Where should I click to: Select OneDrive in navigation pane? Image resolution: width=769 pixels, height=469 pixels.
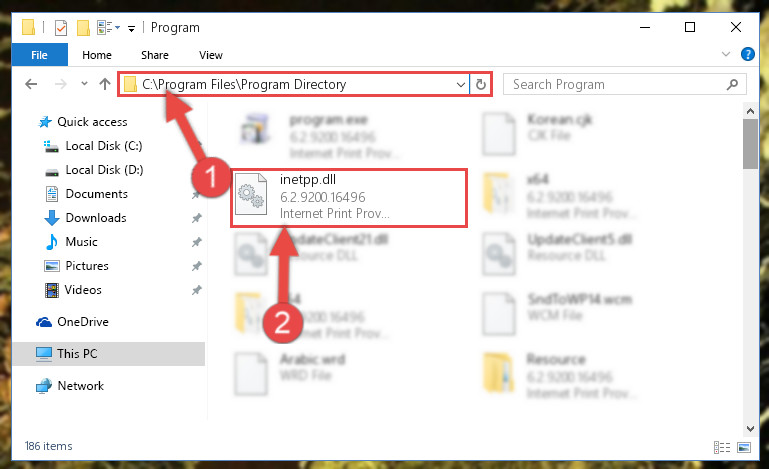82,322
